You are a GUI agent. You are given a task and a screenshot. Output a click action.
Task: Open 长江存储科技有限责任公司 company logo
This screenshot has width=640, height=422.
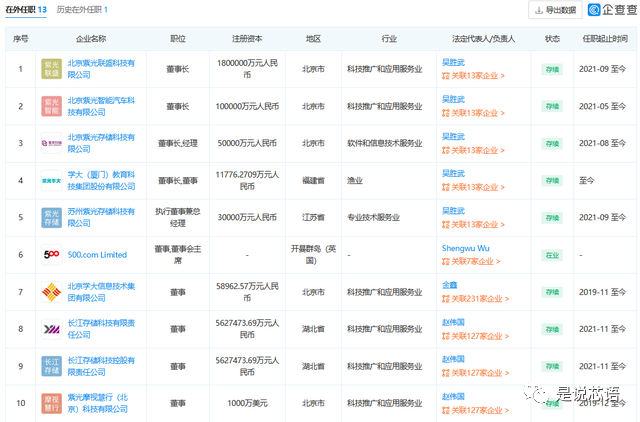pyautogui.click(x=51, y=329)
